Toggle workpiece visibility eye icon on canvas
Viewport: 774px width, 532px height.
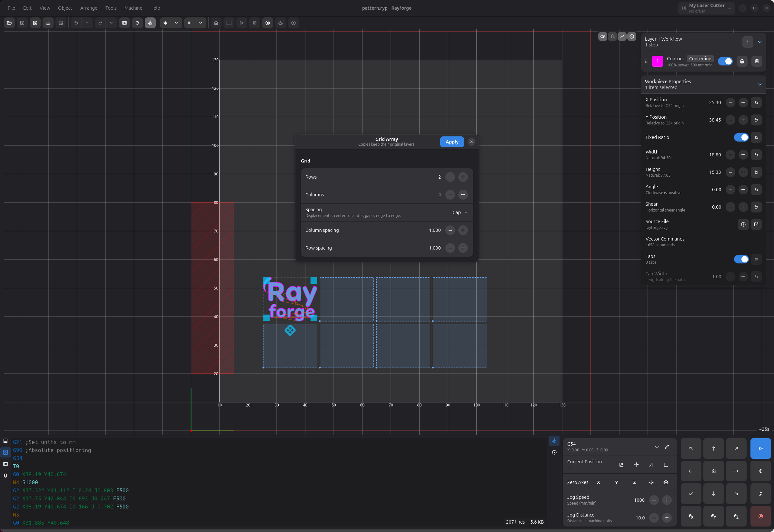(x=602, y=37)
